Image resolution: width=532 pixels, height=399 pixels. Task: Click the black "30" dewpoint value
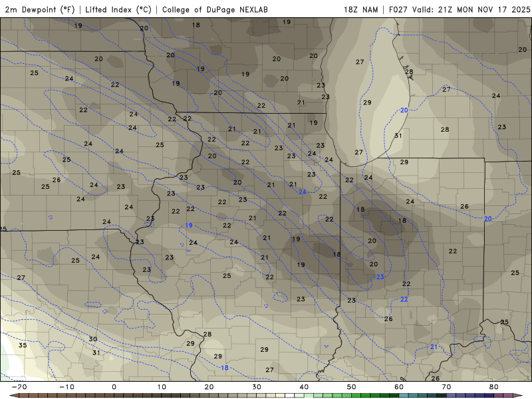coord(93,339)
